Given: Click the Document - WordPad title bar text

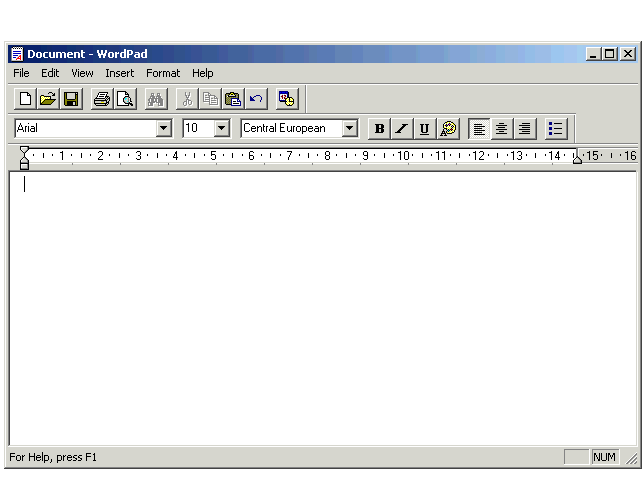Looking at the screenshot, I should click(87, 54).
